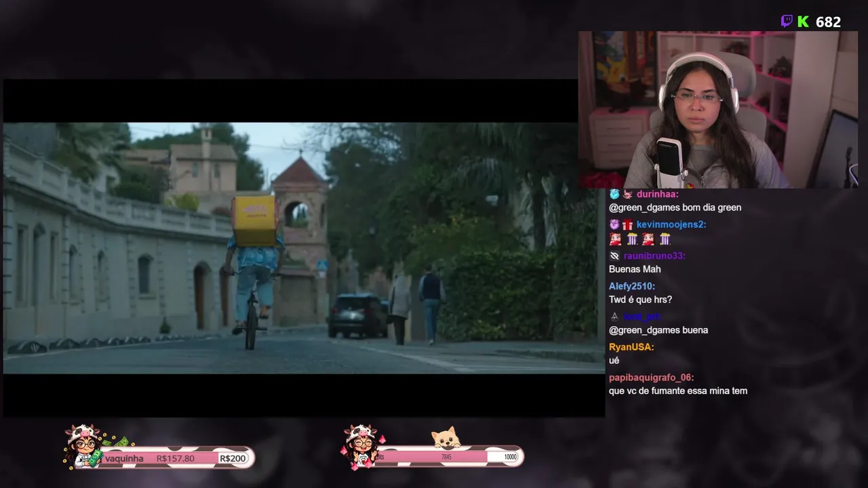Click the 10000 bits goal target

[510, 457]
